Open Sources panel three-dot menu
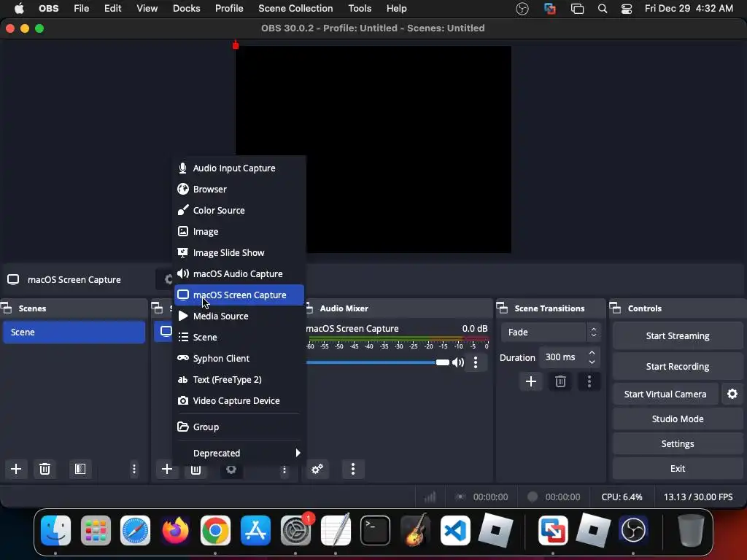Viewport: 747px width, 560px height. tap(285, 470)
